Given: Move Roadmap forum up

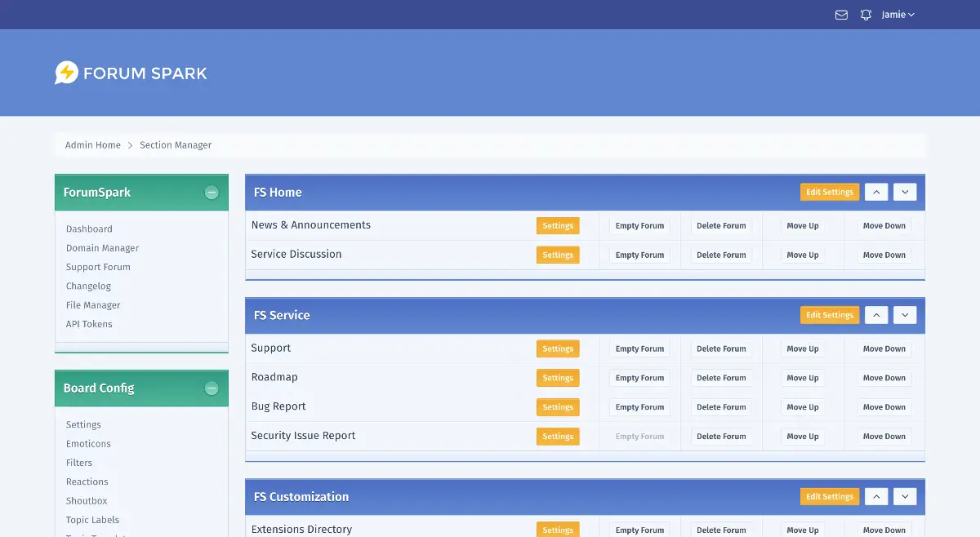Looking at the screenshot, I should [802, 378].
